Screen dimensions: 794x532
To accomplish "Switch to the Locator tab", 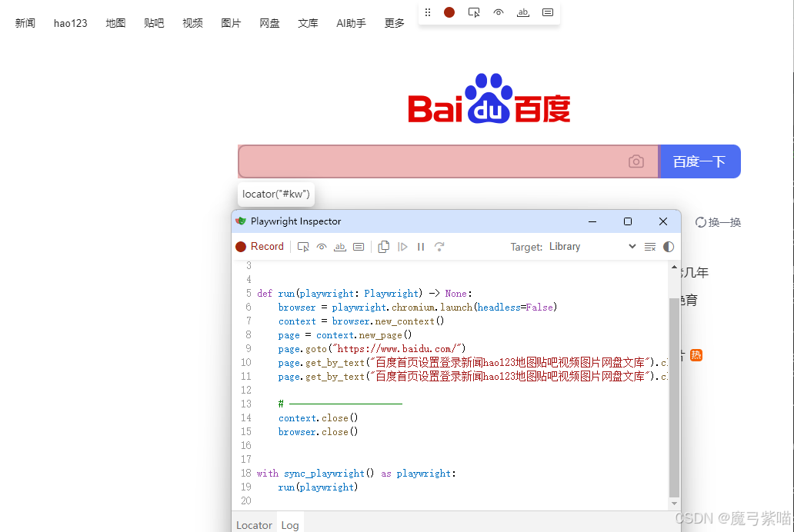I will (x=254, y=525).
